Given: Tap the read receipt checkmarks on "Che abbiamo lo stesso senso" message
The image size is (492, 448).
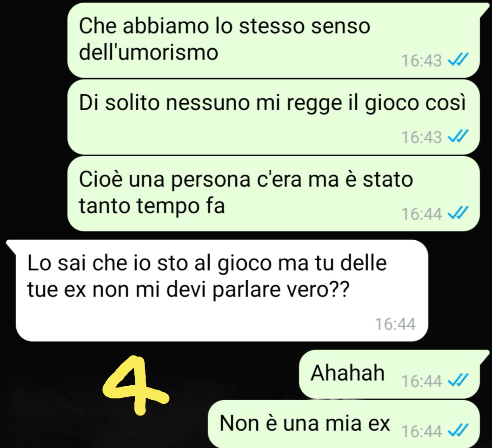Looking at the screenshot, I should point(458,59).
